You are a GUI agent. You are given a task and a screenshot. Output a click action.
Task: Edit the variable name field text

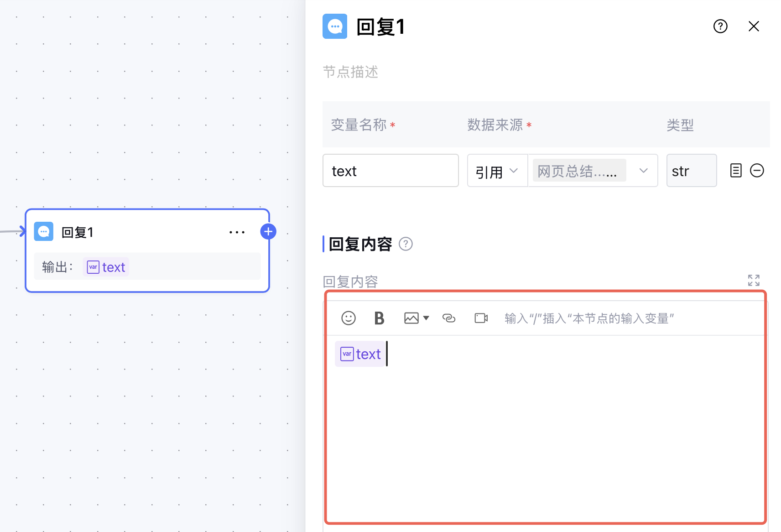pos(390,171)
